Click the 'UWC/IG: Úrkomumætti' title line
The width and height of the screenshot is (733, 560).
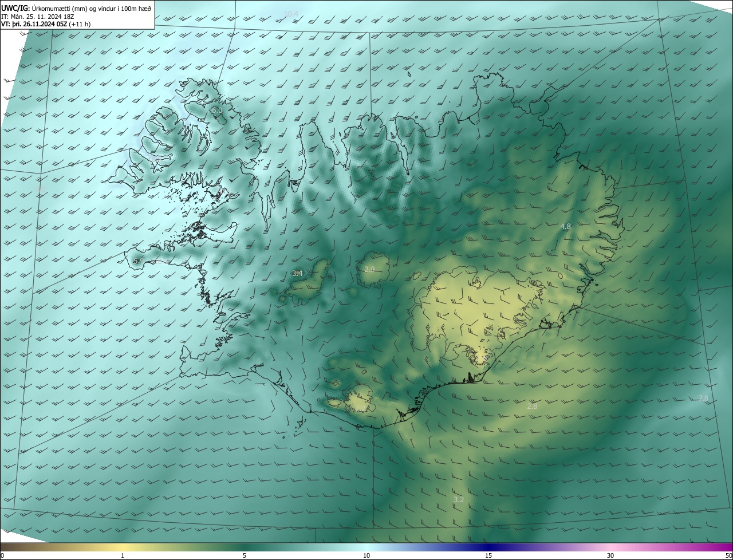tap(76, 8)
